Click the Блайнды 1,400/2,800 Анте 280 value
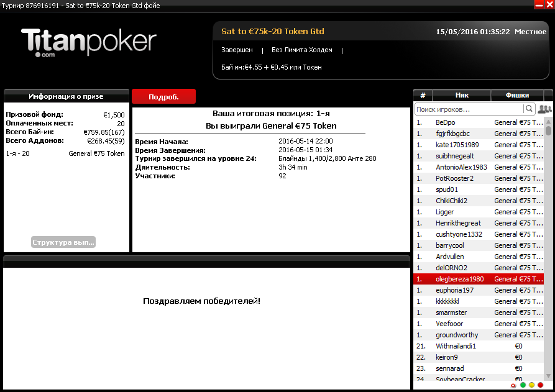555x392 pixels. point(328,158)
